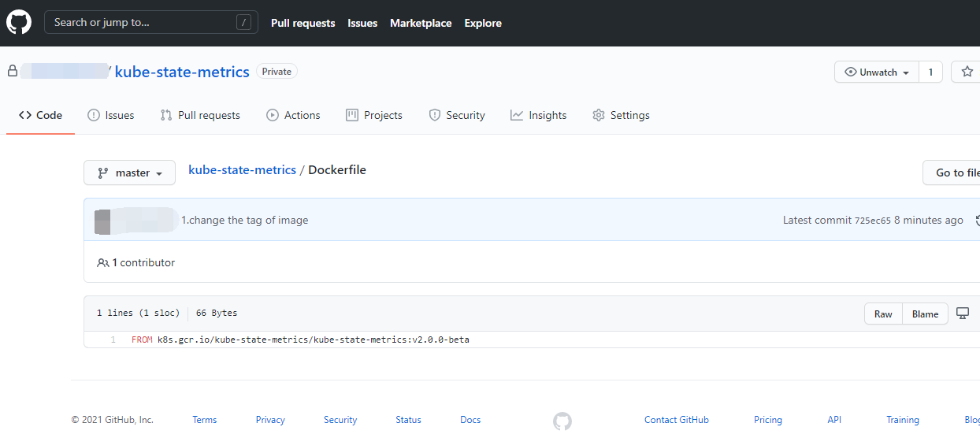Viewport: 980px width, 438px height.
Task: Go to the Insights tab
Action: pos(538,115)
